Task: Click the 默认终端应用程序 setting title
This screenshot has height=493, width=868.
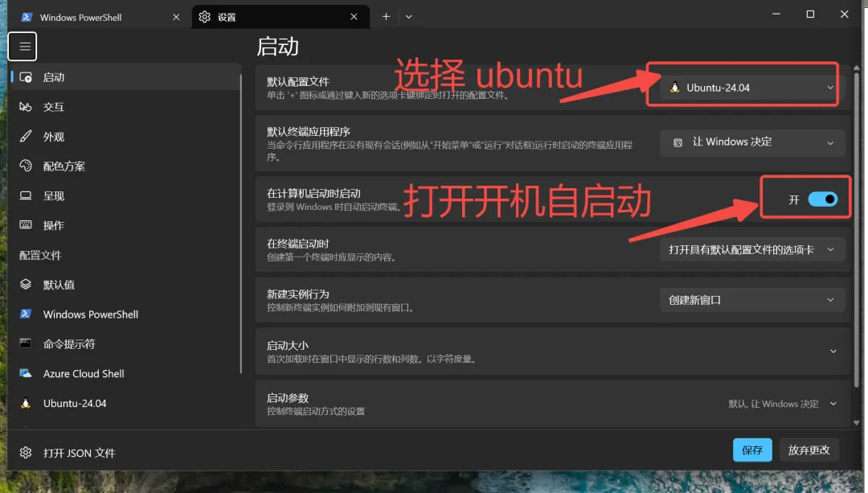Action: click(x=309, y=131)
